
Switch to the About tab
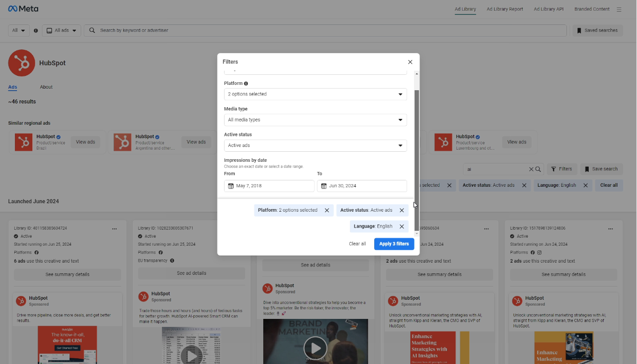(46, 86)
